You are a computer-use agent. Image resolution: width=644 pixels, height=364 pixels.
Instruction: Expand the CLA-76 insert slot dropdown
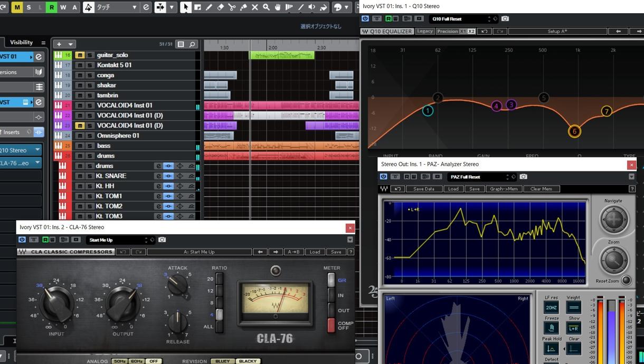pos(37,163)
